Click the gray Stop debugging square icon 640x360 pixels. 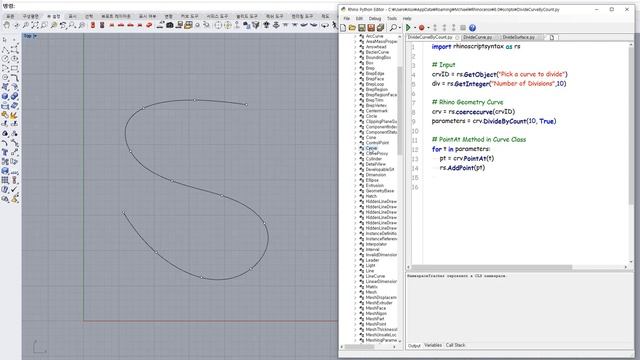(x=463, y=28)
